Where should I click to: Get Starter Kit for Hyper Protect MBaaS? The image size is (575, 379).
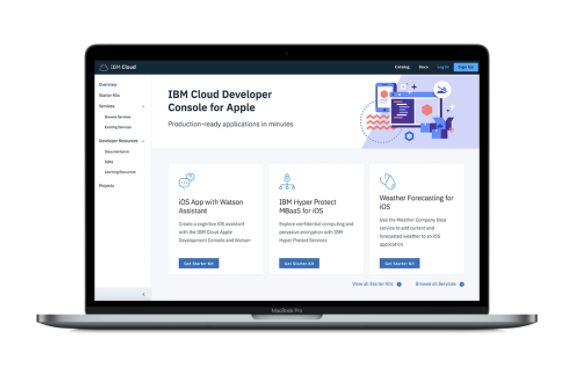pyautogui.click(x=299, y=263)
